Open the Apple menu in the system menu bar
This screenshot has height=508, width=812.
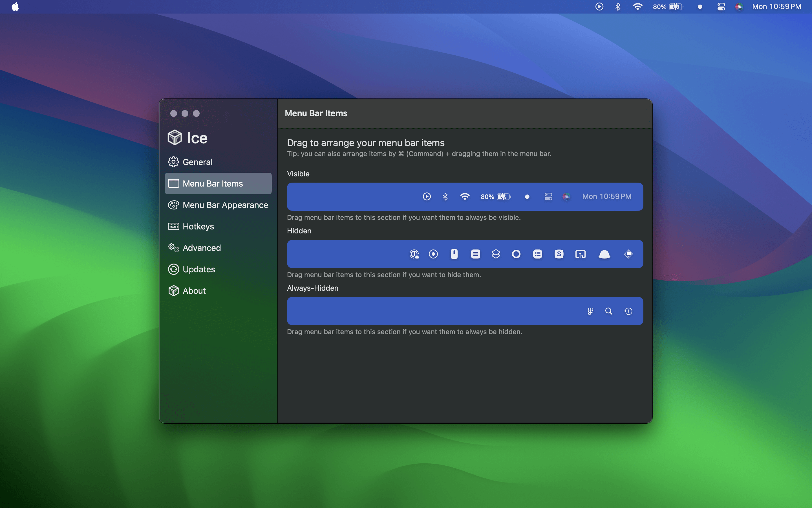pos(16,7)
